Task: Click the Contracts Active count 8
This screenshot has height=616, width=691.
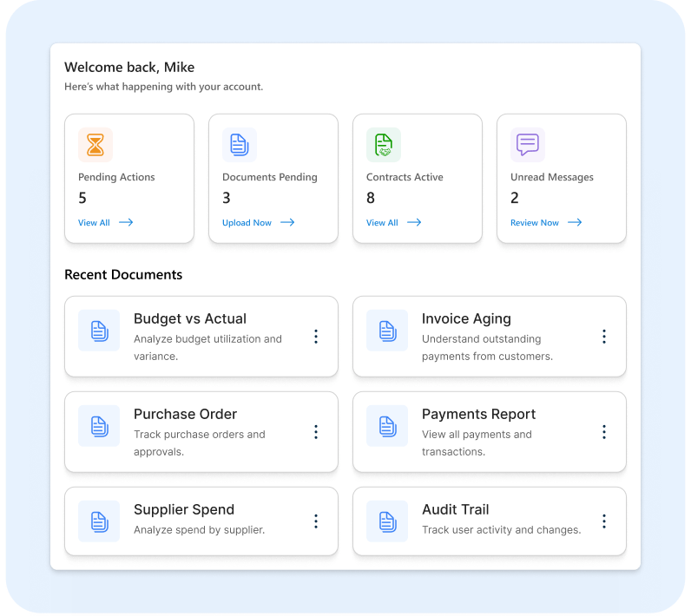Action: 371,198
